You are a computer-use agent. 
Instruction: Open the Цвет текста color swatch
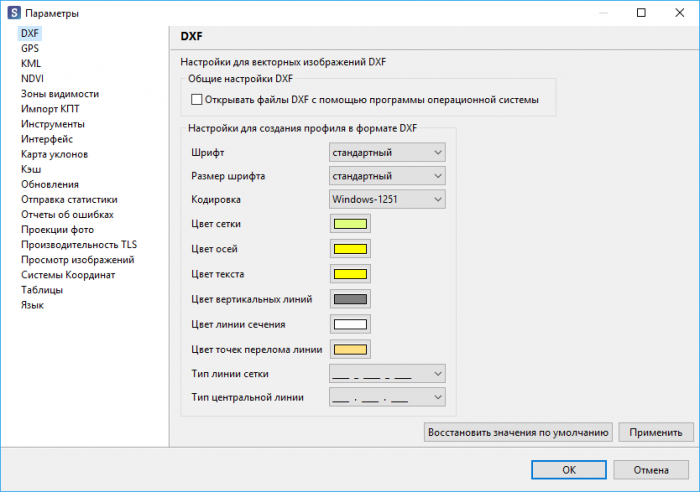[x=350, y=274]
